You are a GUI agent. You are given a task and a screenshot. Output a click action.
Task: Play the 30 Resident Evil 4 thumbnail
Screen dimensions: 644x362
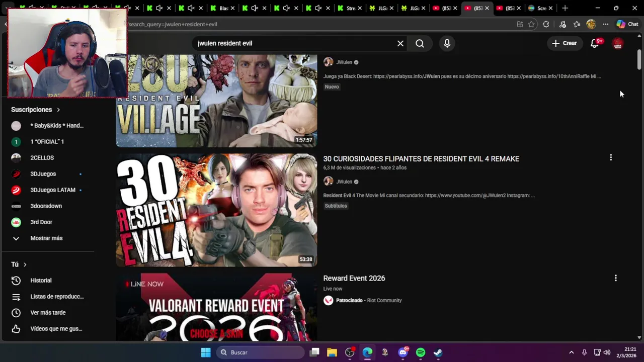[x=216, y=210]
